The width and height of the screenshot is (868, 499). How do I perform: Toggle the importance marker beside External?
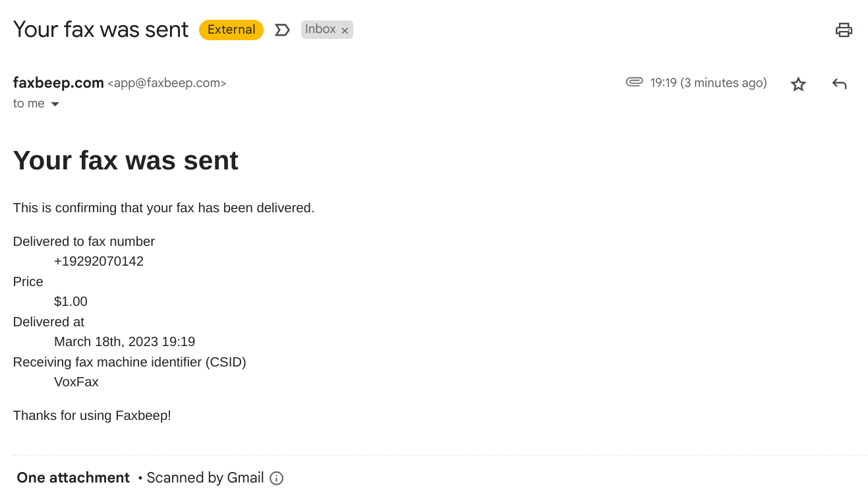282,30
